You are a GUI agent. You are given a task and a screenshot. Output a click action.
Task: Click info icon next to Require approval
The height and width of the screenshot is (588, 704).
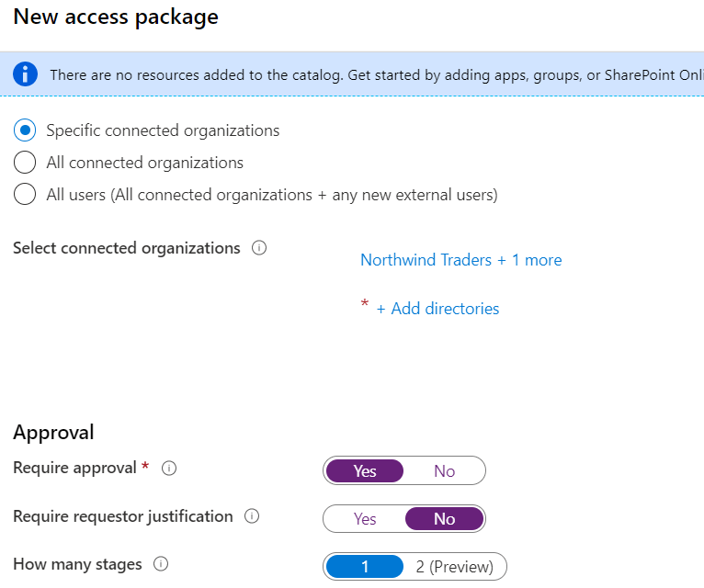coord(169,469)
